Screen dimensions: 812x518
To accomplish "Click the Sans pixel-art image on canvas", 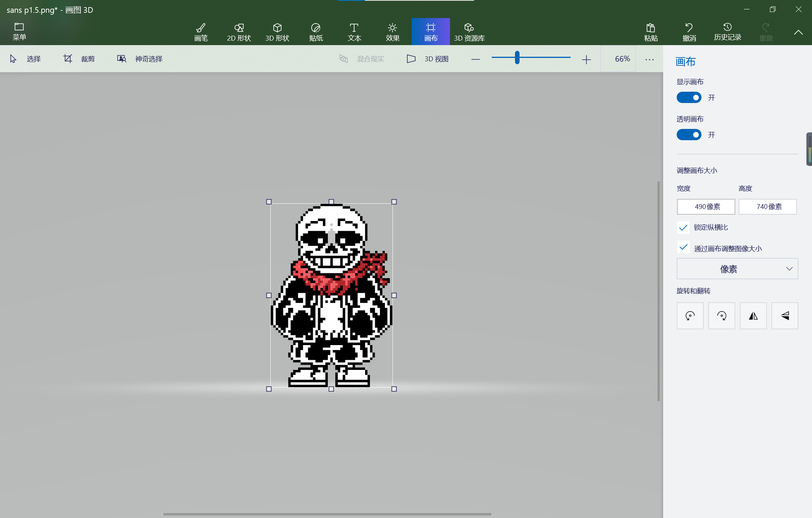I will tap(331, 295).
